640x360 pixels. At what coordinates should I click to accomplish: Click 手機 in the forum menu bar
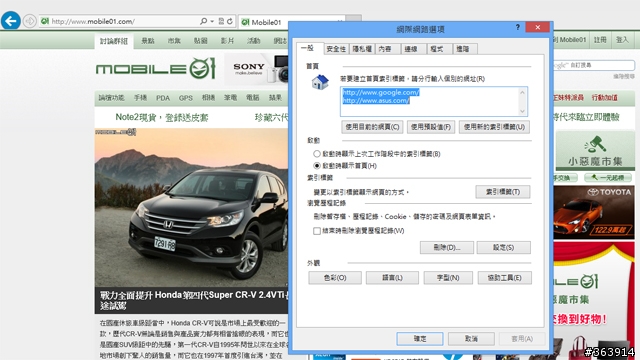140,98
